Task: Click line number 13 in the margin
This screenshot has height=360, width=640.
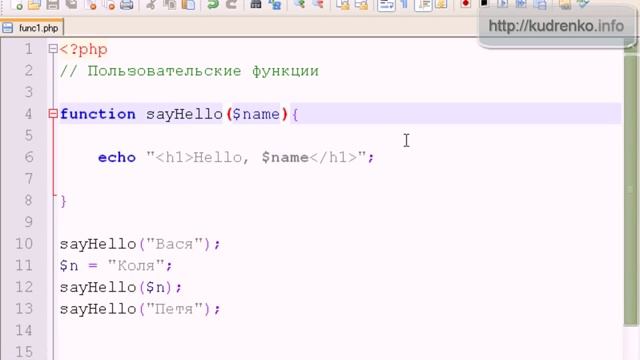Action: pos(24,309)
